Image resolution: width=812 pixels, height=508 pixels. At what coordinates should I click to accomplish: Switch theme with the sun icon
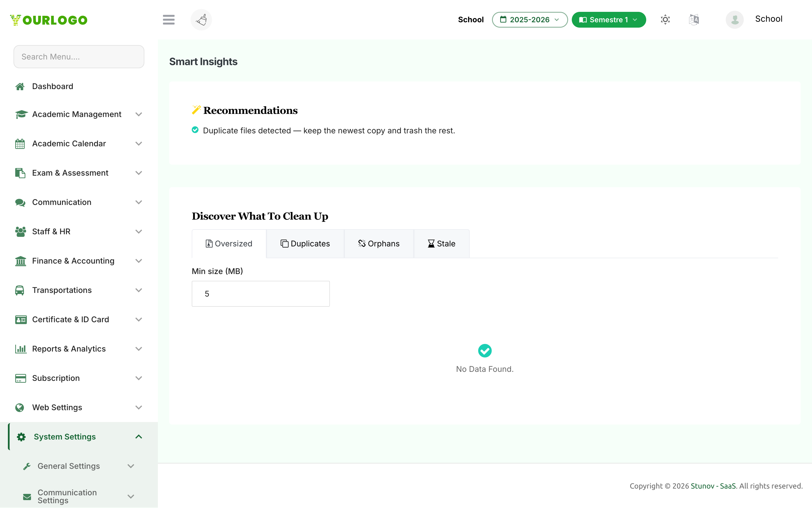coord(665,19)
